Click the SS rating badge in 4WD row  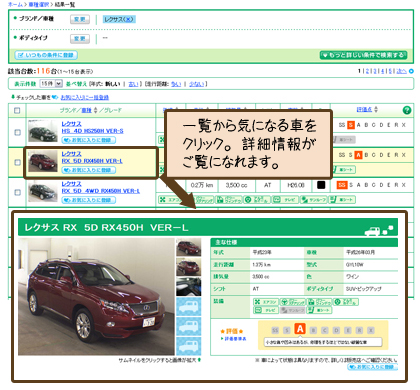tap(342, 185)
